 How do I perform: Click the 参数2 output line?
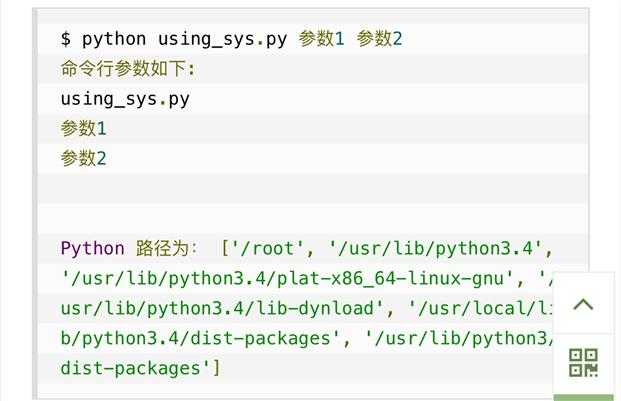tap(83, 159)
